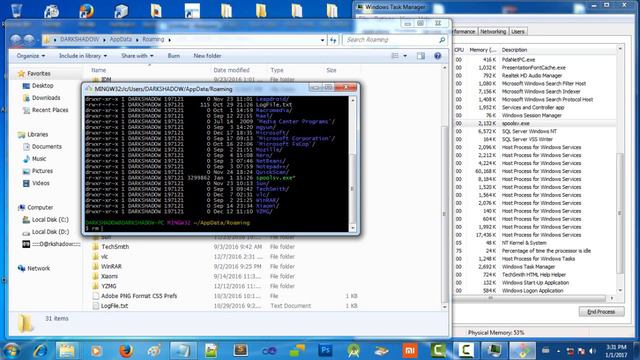
Task: Click the AppData breadcrumb
Action: coord(120,40)
